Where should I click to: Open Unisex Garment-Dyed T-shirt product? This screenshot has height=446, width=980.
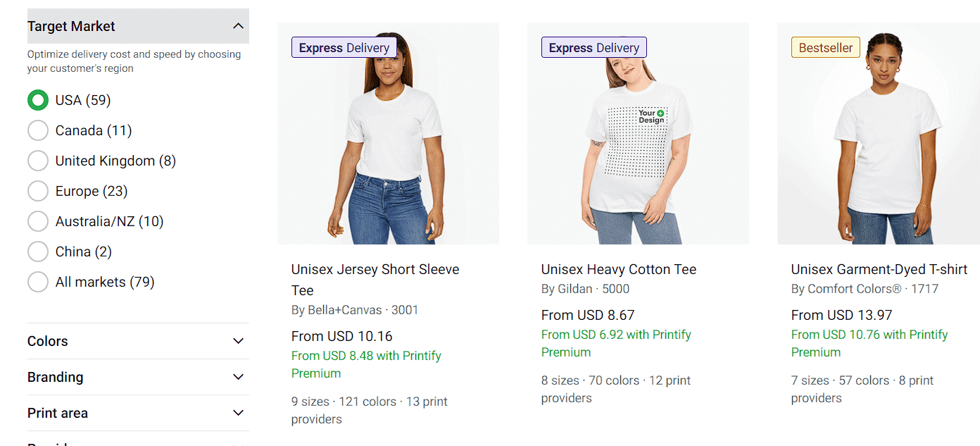coord(879,269)
